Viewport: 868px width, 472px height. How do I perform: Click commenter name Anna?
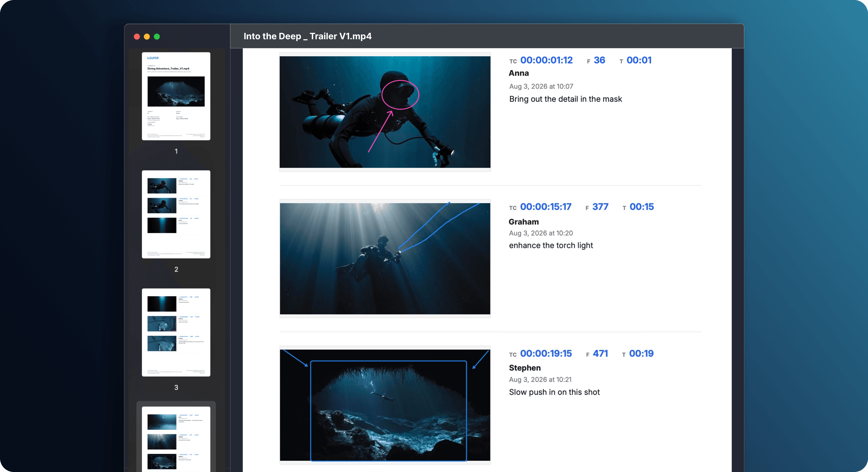pos(519,73)
